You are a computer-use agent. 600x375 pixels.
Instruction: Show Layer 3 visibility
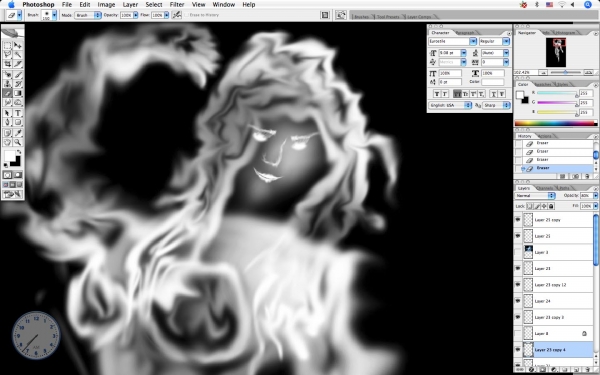tap(518, 252)
